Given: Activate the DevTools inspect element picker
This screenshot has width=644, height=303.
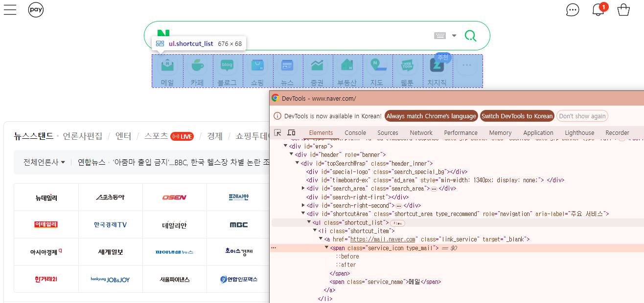Looking at the screenshot, I should 277,132.
